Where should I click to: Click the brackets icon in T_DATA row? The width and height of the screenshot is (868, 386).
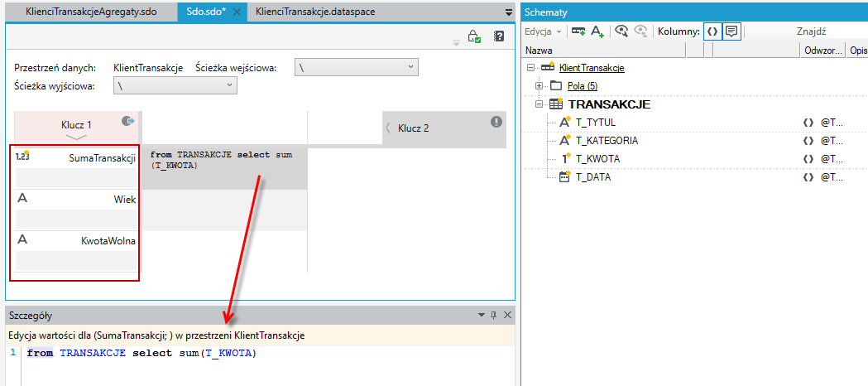point(808,177)
